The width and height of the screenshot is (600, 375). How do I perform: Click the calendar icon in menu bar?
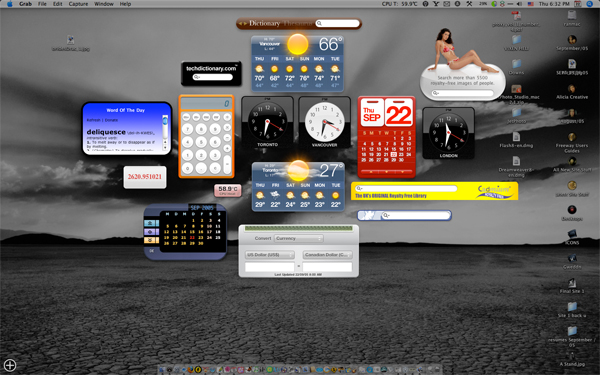578,4
